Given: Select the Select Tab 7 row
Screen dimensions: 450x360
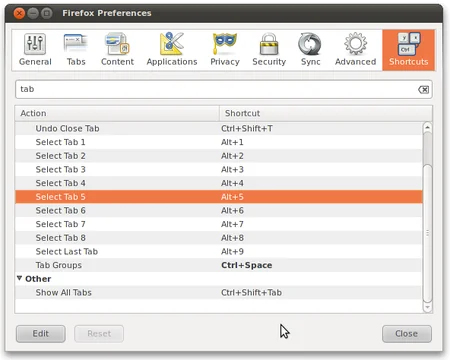Looking at the screenshot, I should [x=219, y=224].
